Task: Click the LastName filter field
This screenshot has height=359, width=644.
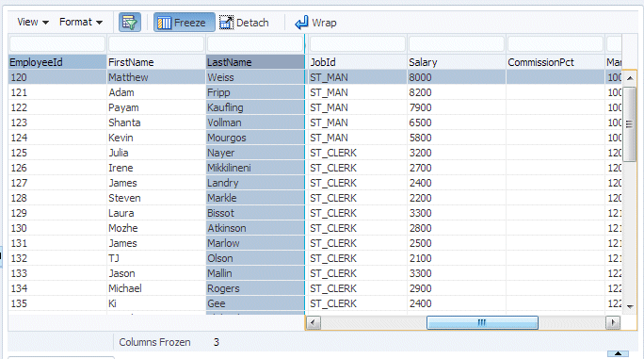Action: (255, 43)
